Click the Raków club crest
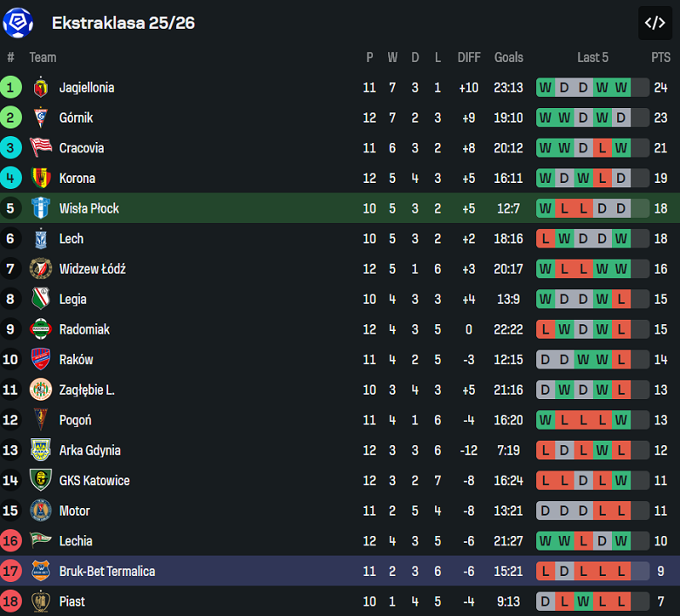 pos(40,360)
